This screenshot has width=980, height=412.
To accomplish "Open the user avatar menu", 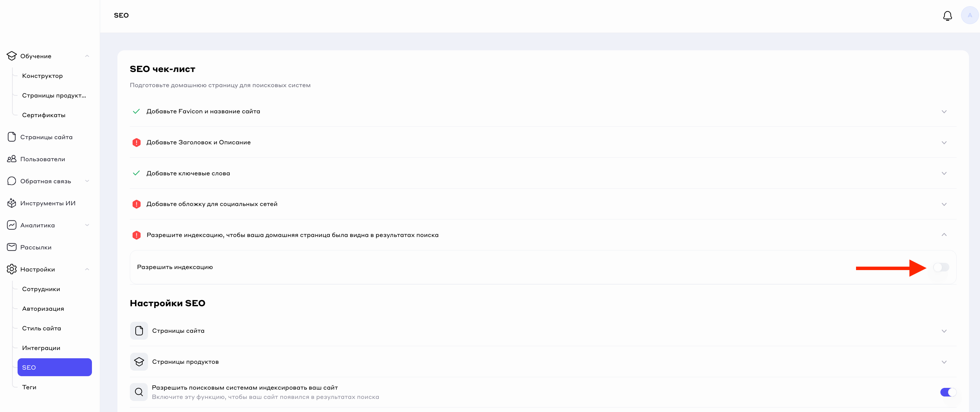I will [x=969, y=16].
